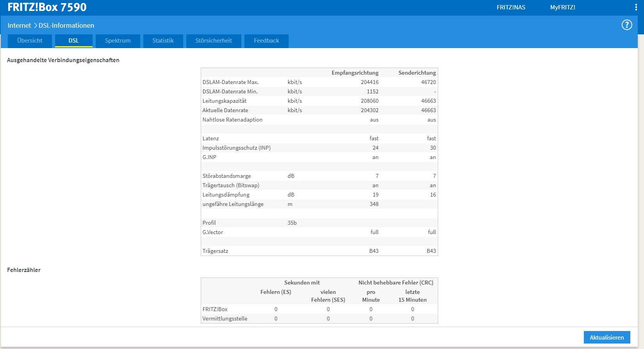Image resolution: width=644 pixels, height=349 pixels.
Task: Select the value 1152
Action: pyautogui.click(x=373, y=91)
